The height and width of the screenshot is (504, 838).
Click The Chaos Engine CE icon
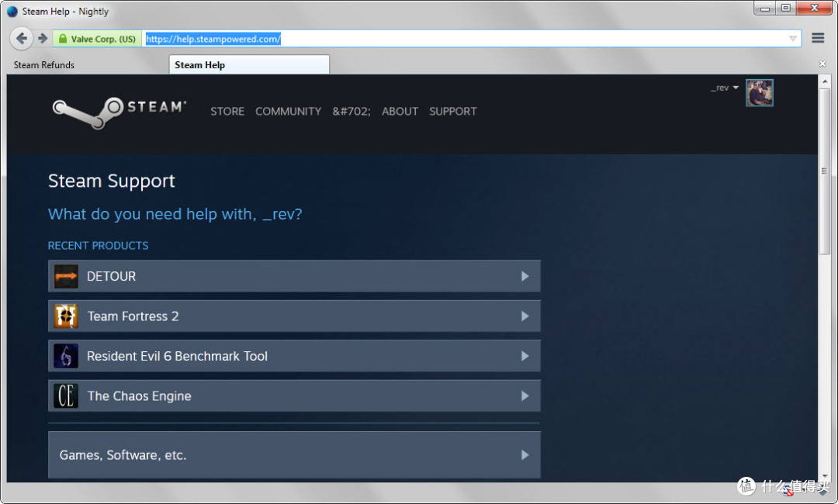(66, 396)
